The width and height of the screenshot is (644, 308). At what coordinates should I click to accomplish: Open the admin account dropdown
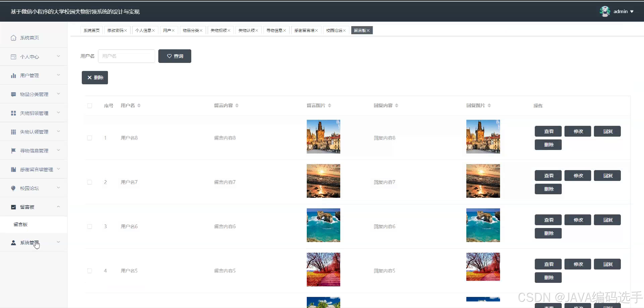623,11
